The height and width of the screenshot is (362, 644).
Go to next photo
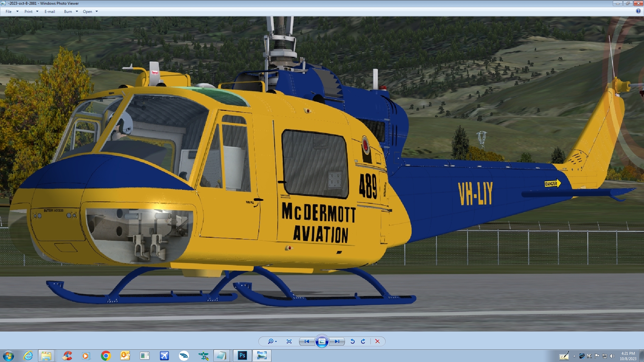click(337, 341)
